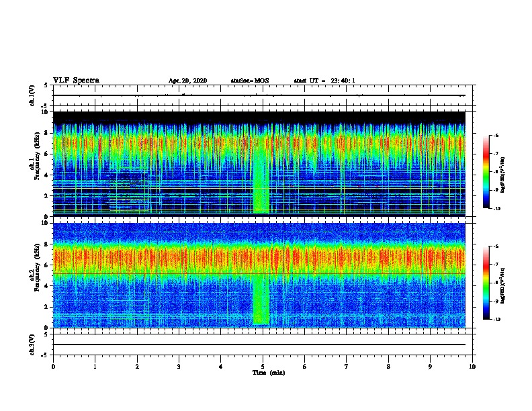Click the "-10" label on ch.2 color bar
Screen dimensions: 532x411
coord(496,320)
